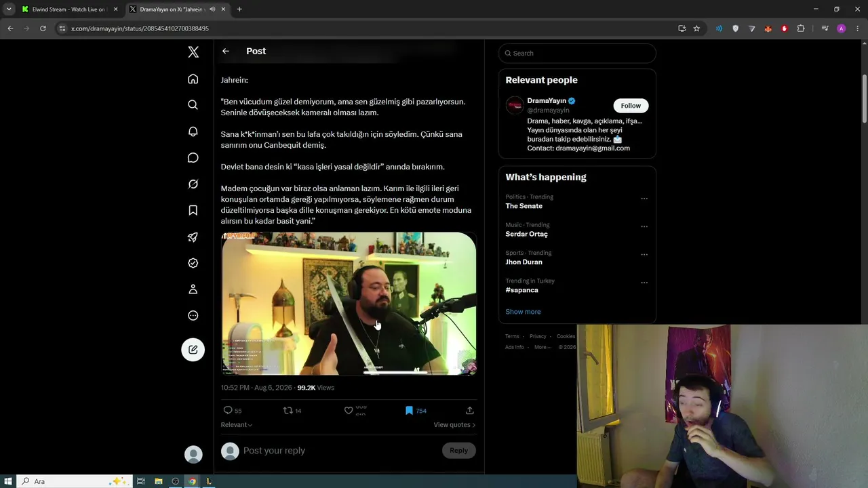Screen dimensions: 868x488
Task: Go back with Post arrow
Action: point(226,51)
